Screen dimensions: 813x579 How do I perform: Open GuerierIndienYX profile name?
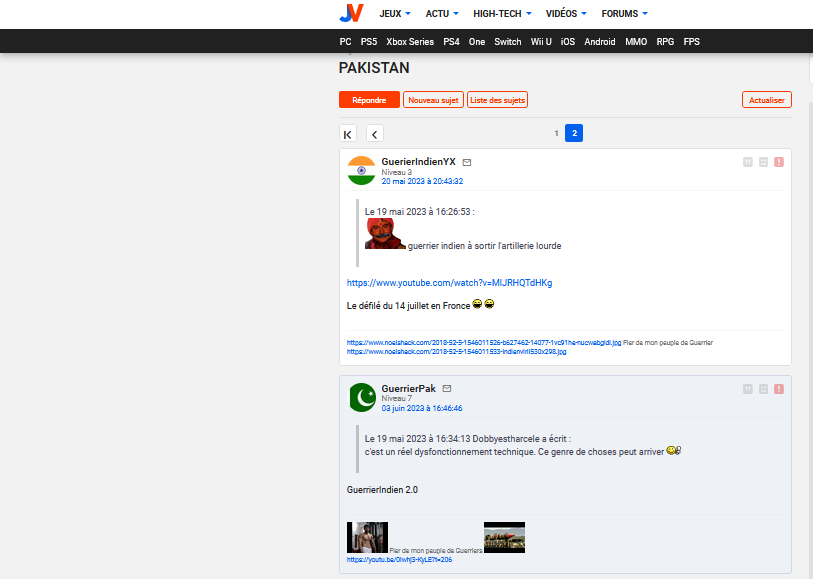tap(418, 162)
